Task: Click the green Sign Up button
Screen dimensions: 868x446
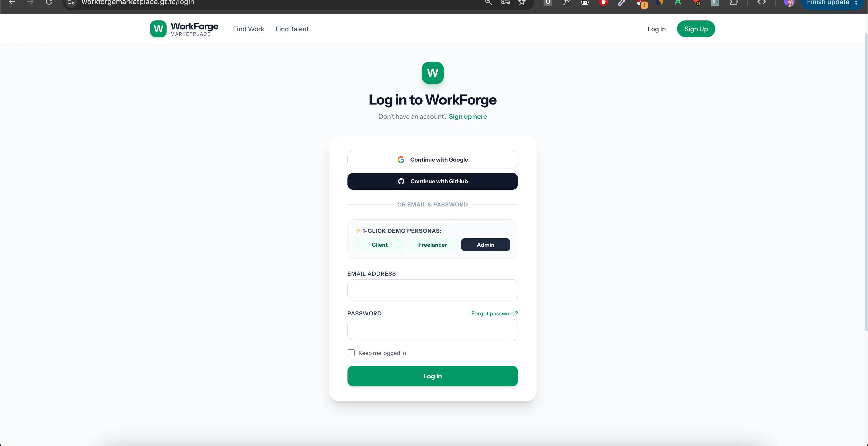Action: 696,29
